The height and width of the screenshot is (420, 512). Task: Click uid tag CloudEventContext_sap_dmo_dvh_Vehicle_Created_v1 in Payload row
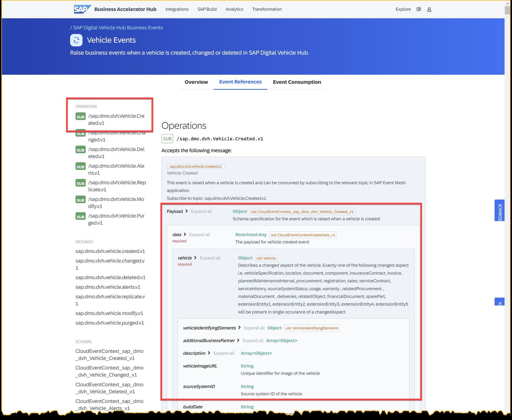coord(302,212)
